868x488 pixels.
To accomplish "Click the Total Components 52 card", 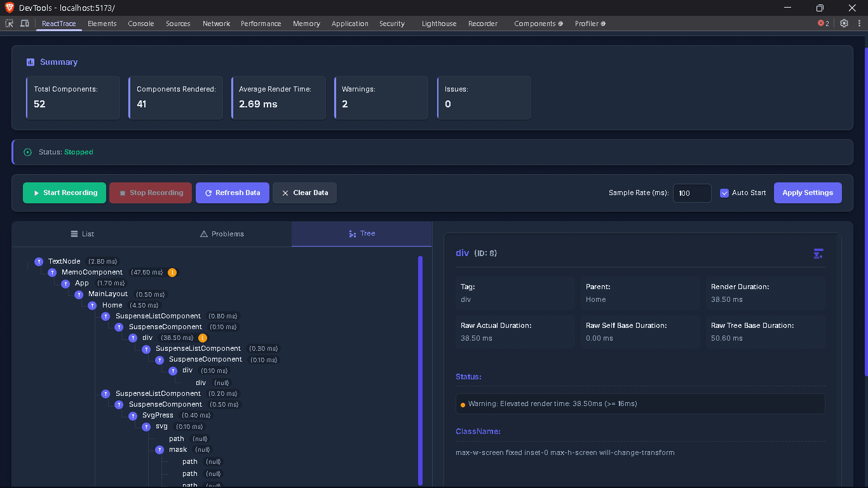I will click(73, 98).
